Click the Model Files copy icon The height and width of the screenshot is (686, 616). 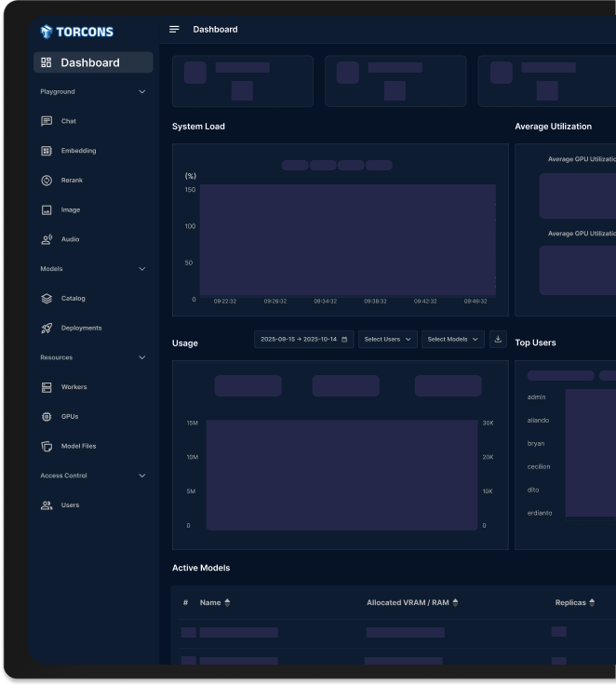pyautogui.click(x=47, y=446)
